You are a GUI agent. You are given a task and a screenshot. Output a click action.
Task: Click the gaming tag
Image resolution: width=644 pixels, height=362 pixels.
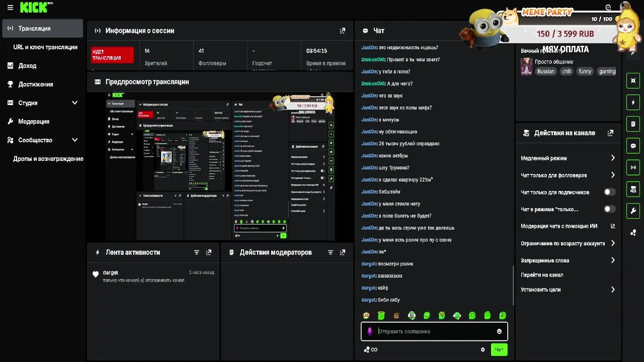(607, 71)
